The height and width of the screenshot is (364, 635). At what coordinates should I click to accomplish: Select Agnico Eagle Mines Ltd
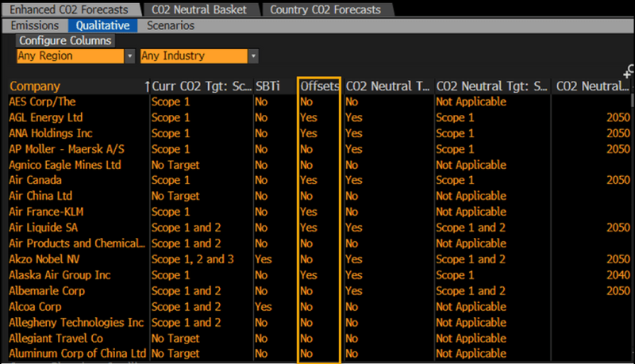[65, 165]
